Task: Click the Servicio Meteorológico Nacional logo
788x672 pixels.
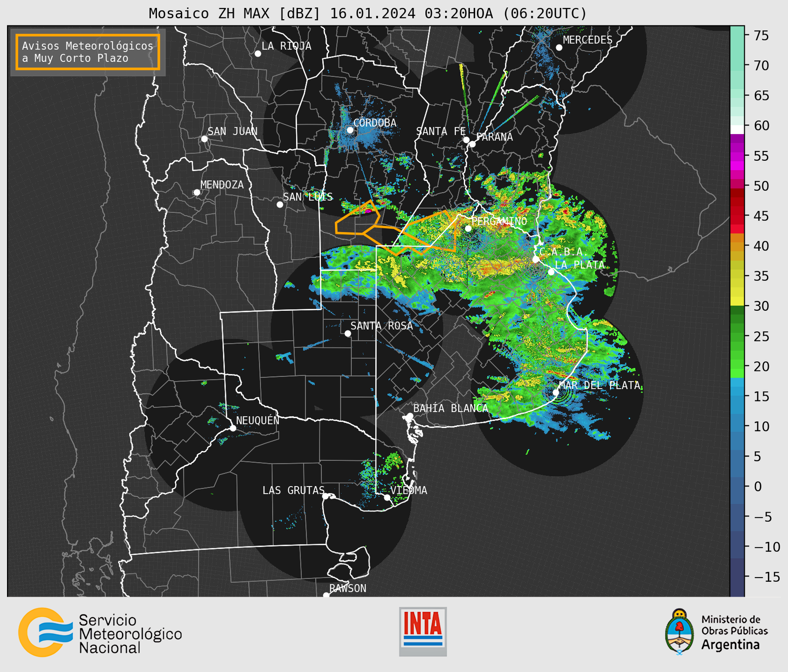Action: pos(100,632)
